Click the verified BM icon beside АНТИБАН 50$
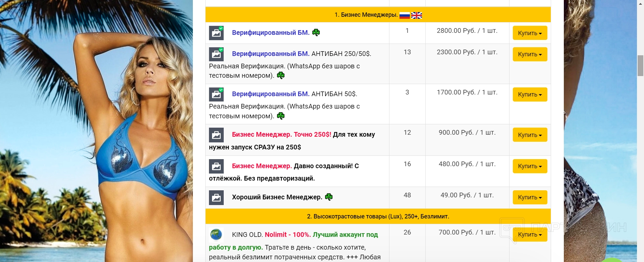Image resolution: width=644 pixels, height=262 pixels. [x=216, y=94]
